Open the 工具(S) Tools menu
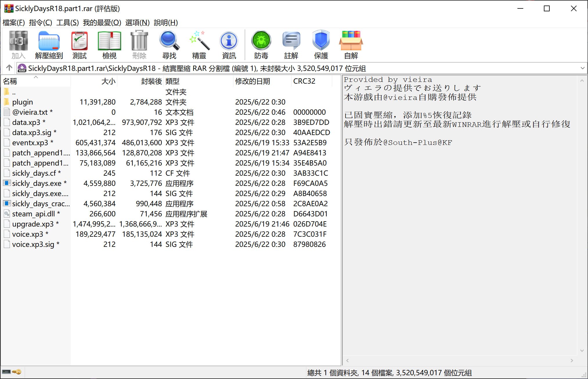 67,23
